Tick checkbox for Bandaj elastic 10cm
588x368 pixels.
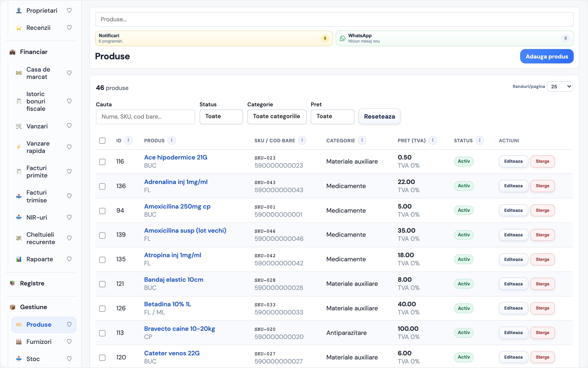pyautogui.click(x=102, y=284)
